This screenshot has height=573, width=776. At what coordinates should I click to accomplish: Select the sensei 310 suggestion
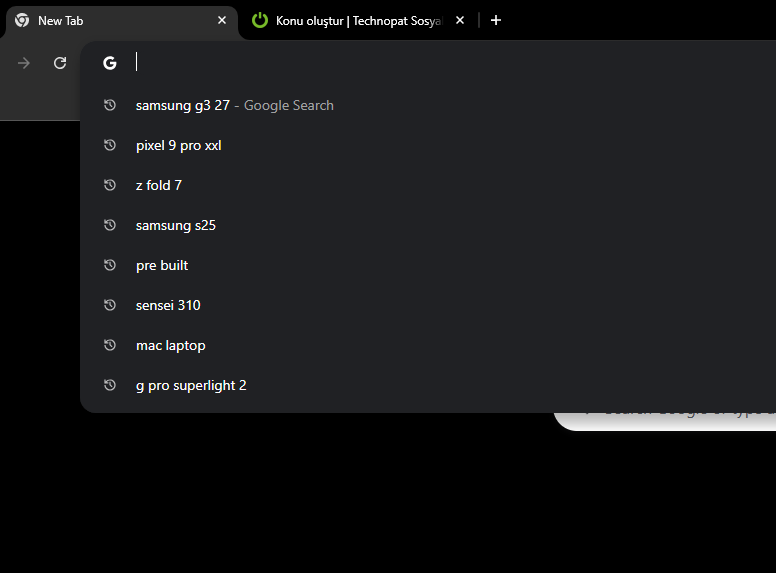coord(428,305)
